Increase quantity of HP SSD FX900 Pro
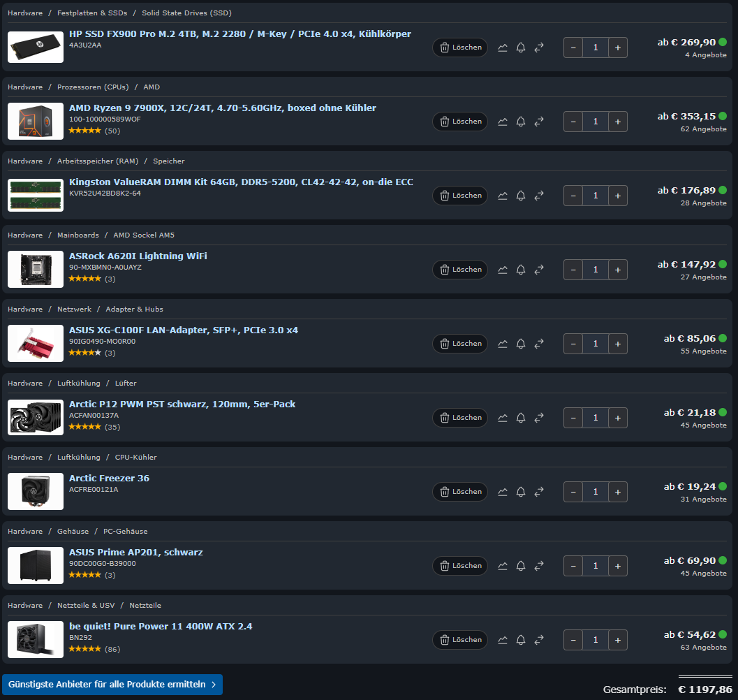 [x=617, y=48]
